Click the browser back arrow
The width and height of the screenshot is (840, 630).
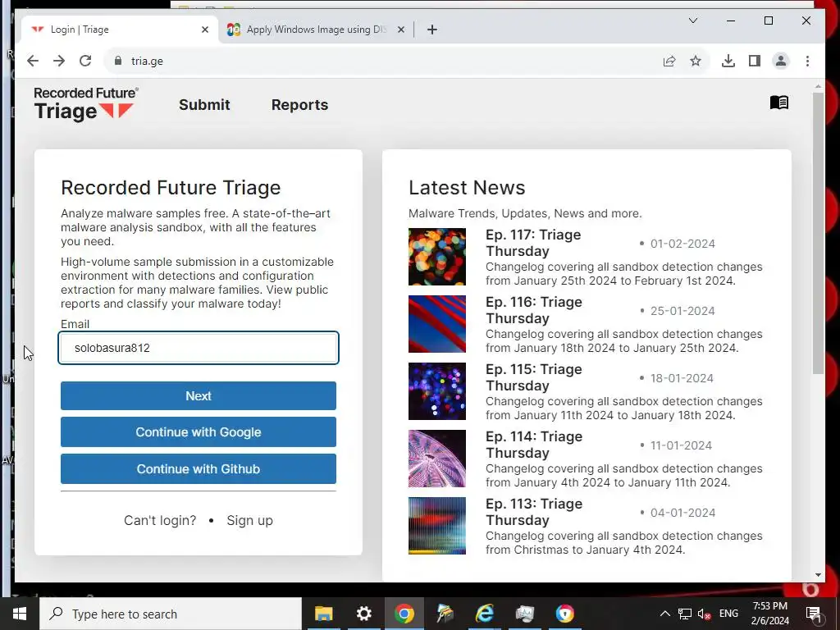point(33,61)
